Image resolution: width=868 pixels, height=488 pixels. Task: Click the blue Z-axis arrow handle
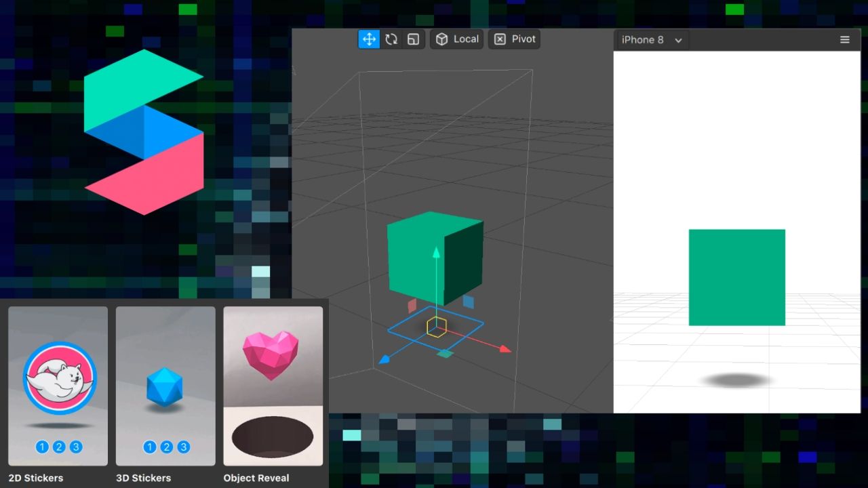click(384, 359)
